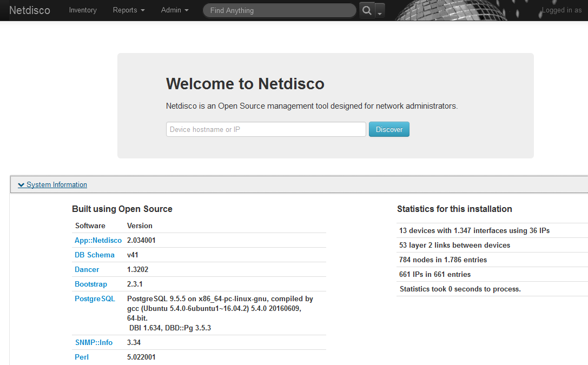The width and height of the screenshot is (588, 365).
Task: Expand the Admin dropdown menu
Action: pyautogui.click(x=175, y=10)
